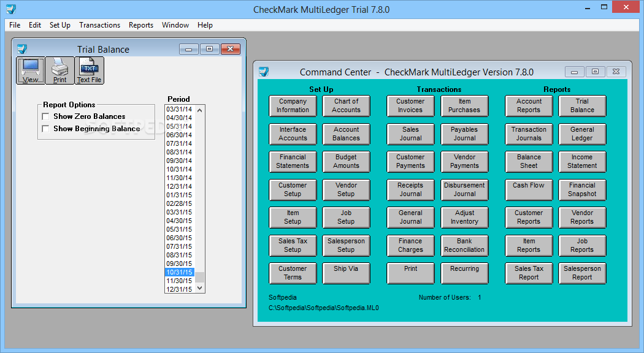Open Job Setup
The height and width of the screenshot is (353, 644).
tap(347, 218)
